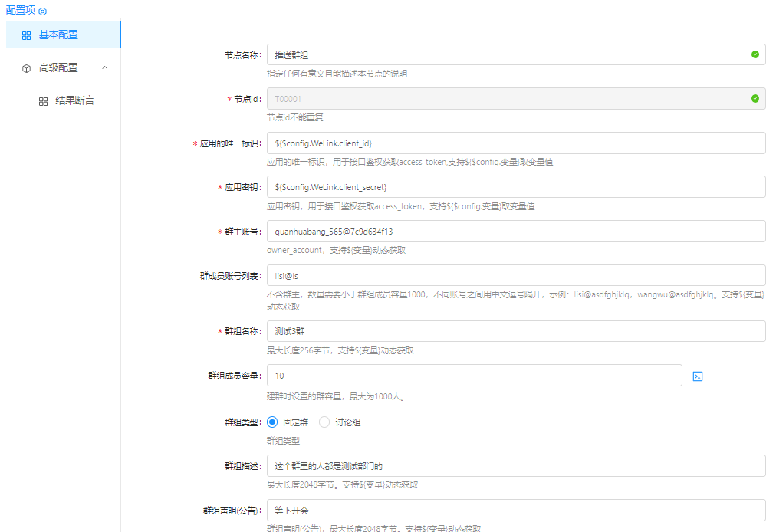
Task: Click the 配置项 header link
Action: pos(21,11)
